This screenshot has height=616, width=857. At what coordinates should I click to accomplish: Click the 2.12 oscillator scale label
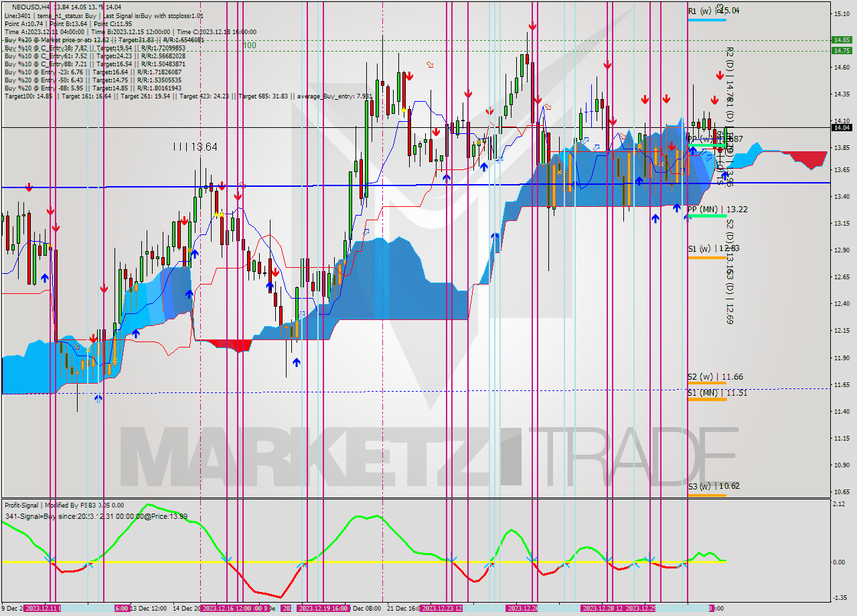(x=840, y=504)
